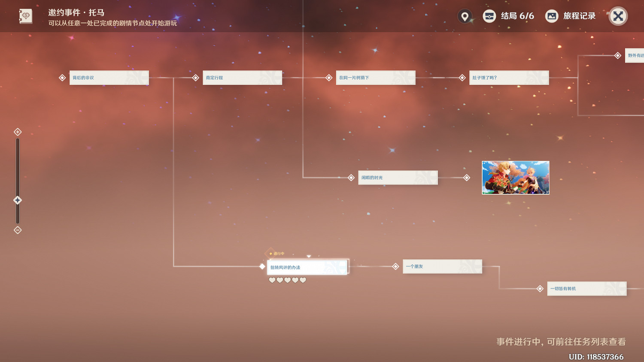The height and width of the screenshot is (362, 644).
Task: Click the zoom-out minus icon below the slider
Action: pyautogui.click(x=18, y=230)
